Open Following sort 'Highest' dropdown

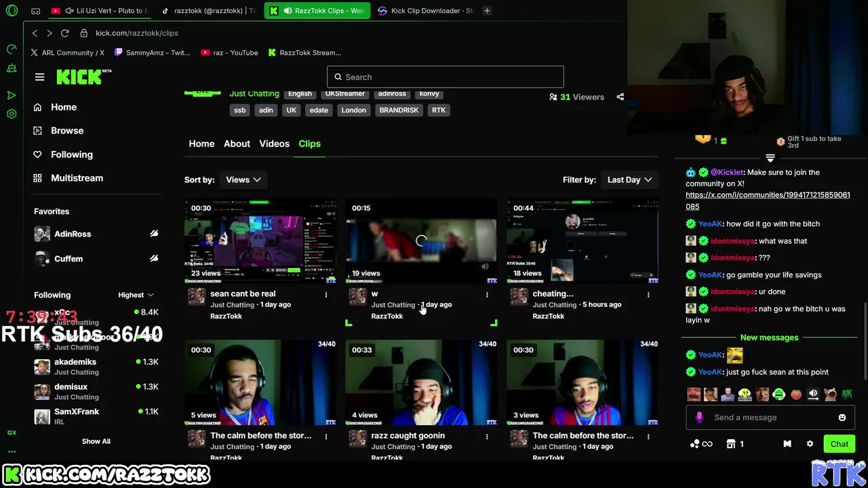click(136, 295)
